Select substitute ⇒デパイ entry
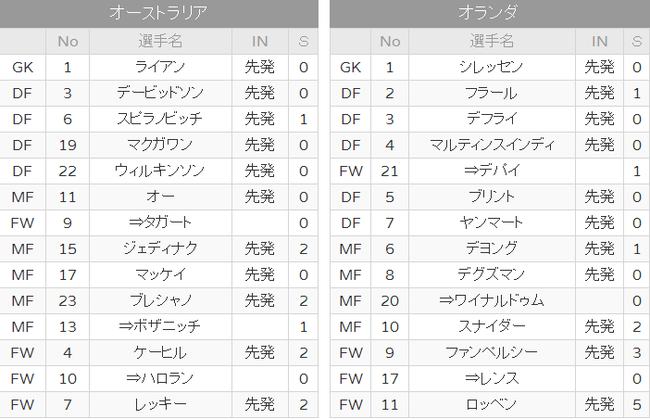Screen dimensions: 650x419 [491, 171]
